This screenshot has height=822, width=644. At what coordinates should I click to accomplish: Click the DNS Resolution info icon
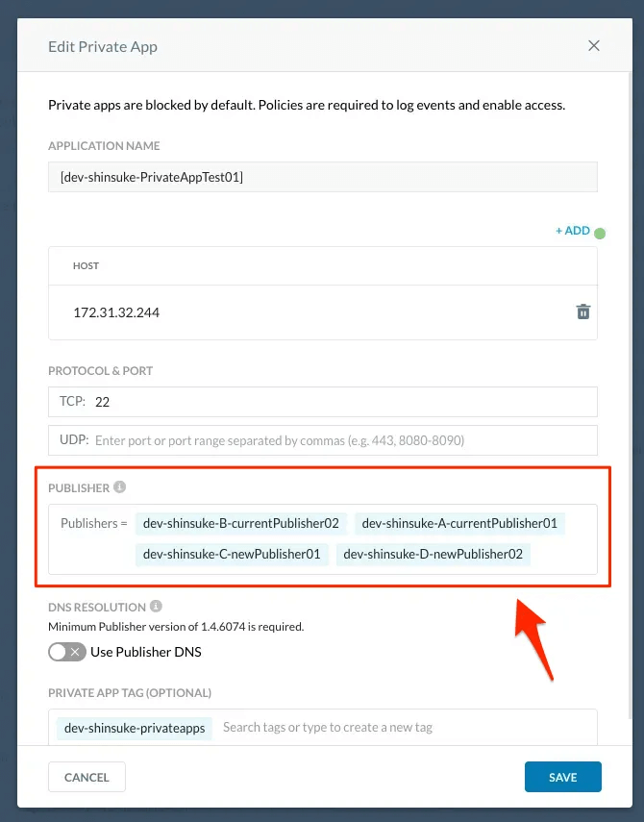156,606
